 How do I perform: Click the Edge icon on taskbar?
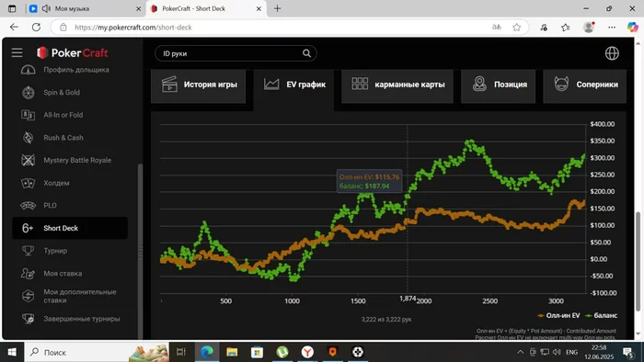[207, 352]
